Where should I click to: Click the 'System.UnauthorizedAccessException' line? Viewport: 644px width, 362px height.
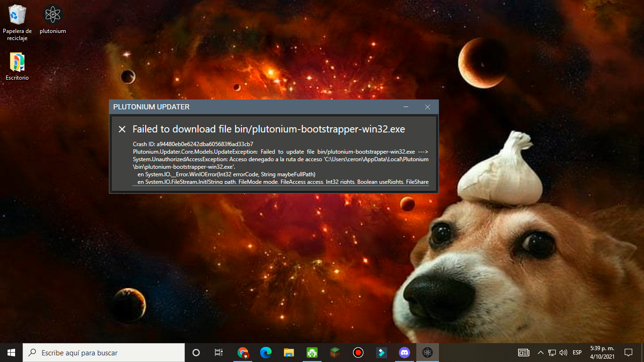pyautogui.click(x=281, y=159)
